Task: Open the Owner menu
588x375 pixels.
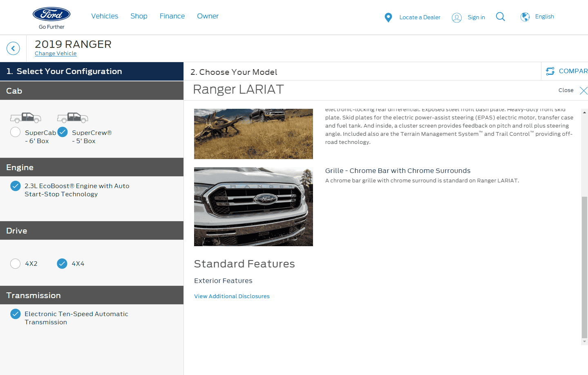Action: 208,16
